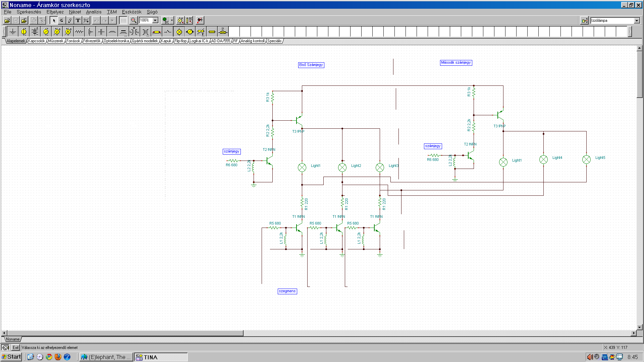Screen dimensions: 644x362
Task: Place a battery component
Action: pyautogui.click(x=35, y=32)
